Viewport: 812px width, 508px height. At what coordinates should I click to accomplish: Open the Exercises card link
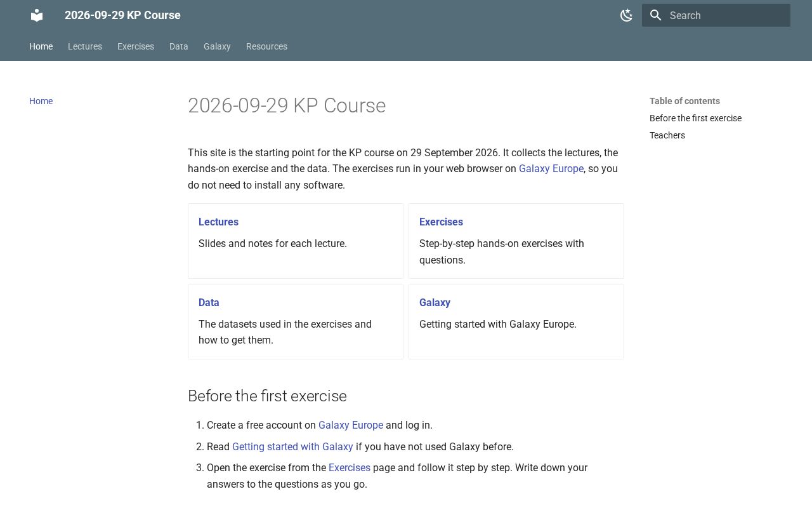(x=441, y=222)
